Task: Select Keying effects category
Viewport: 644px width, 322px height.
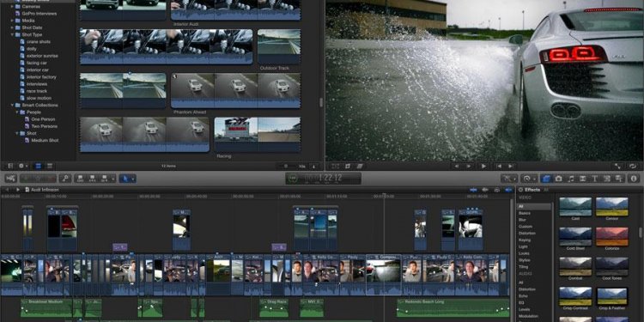Action: click(x=525, y=240)
